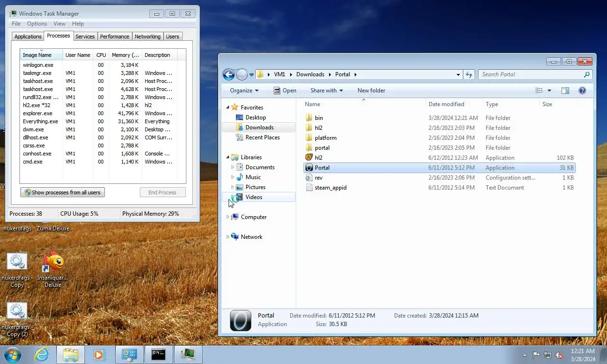Open Internet Explorer from the taskbar
Screen dimensions: 607x364
click(x=42, y=355)
